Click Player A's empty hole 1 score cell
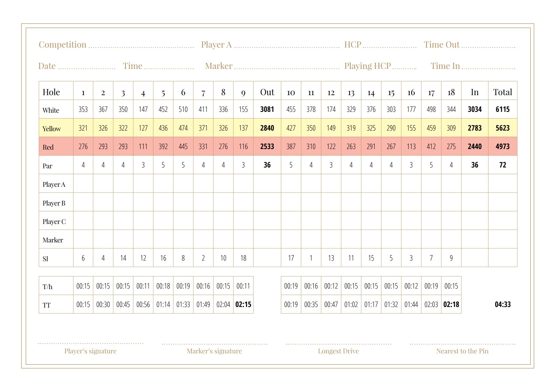The width and height of the screenshot is (557, 392). (83, 184)
